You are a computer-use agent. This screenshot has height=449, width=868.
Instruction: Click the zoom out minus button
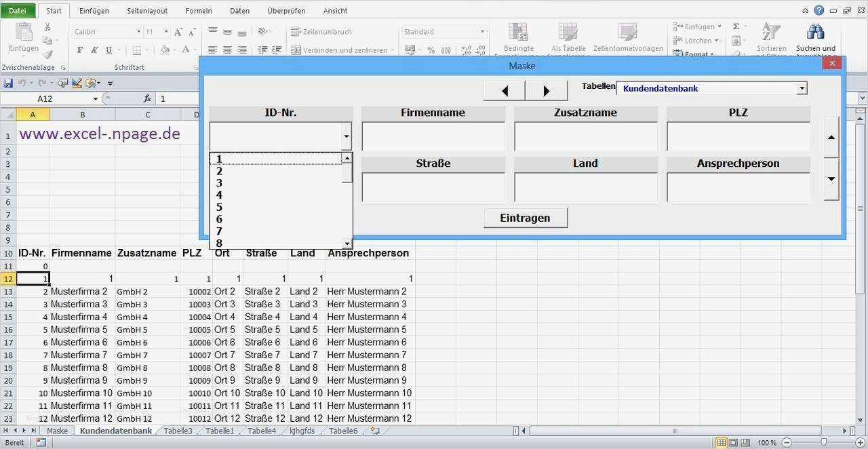tap(787, 442)
